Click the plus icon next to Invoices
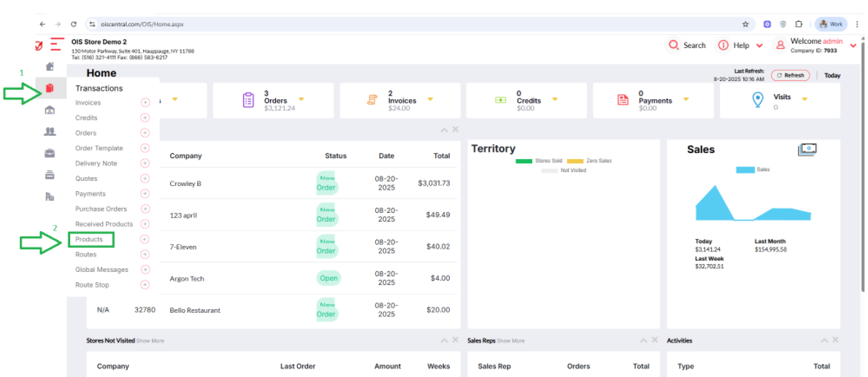The height and width of the screenshot is (377, 868). (x=145, y=103)
